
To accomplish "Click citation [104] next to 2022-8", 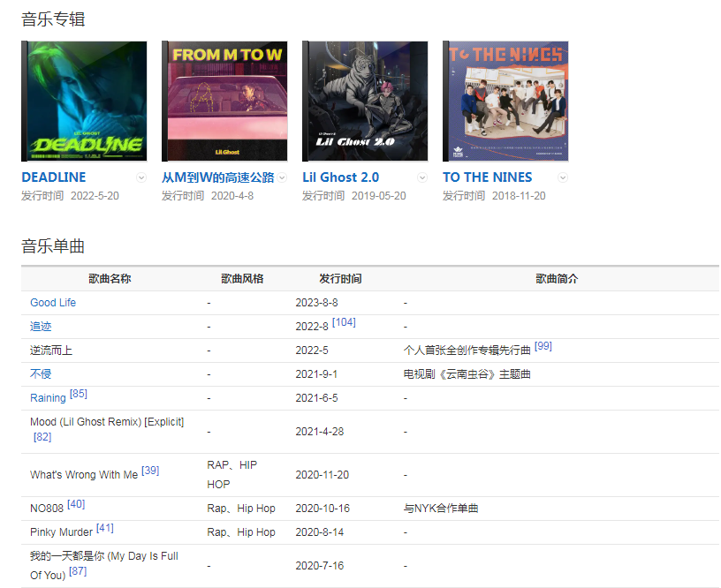I will click(344, 322).
